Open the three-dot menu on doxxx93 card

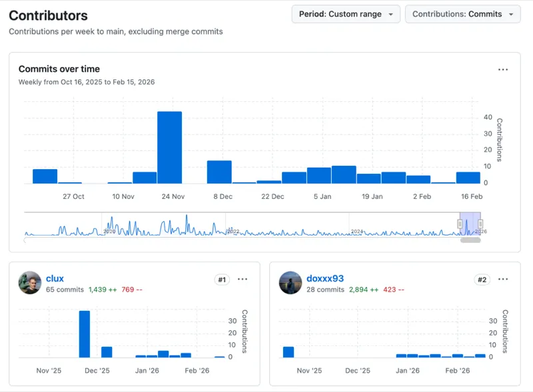pyautogui.click(x=503, y=280)
